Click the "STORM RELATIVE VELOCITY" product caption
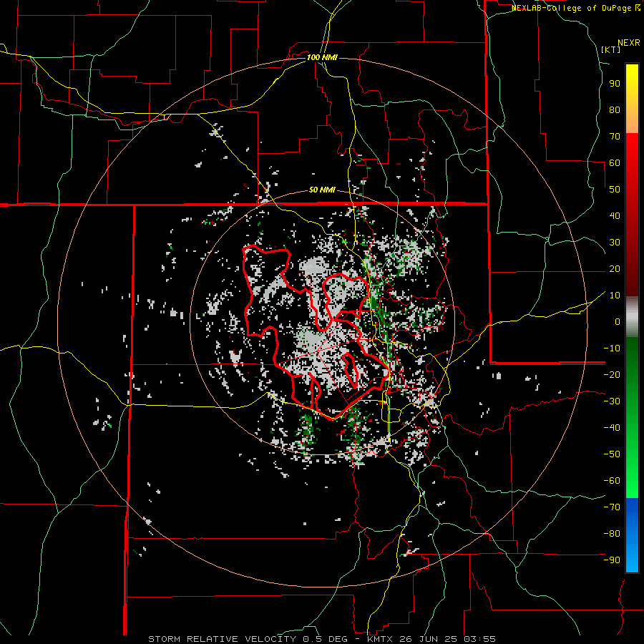This screenshot has height=644, width=644. click(222, 639)
